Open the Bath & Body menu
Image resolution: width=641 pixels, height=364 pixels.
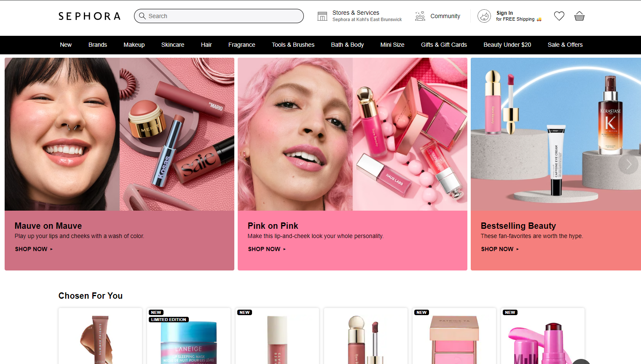click(x=347, y=45)
